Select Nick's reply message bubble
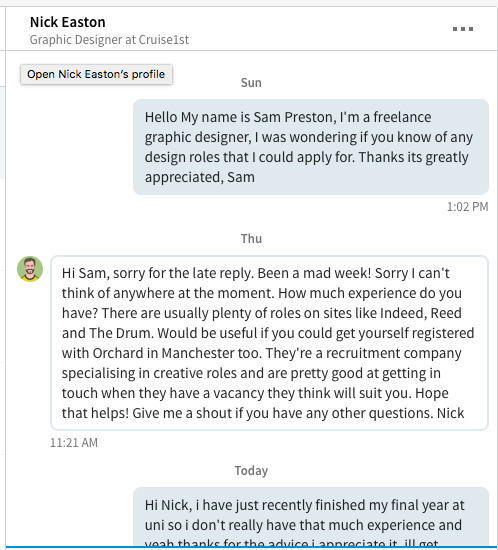Viewport: 498px width, 550px height. (269, 343)
